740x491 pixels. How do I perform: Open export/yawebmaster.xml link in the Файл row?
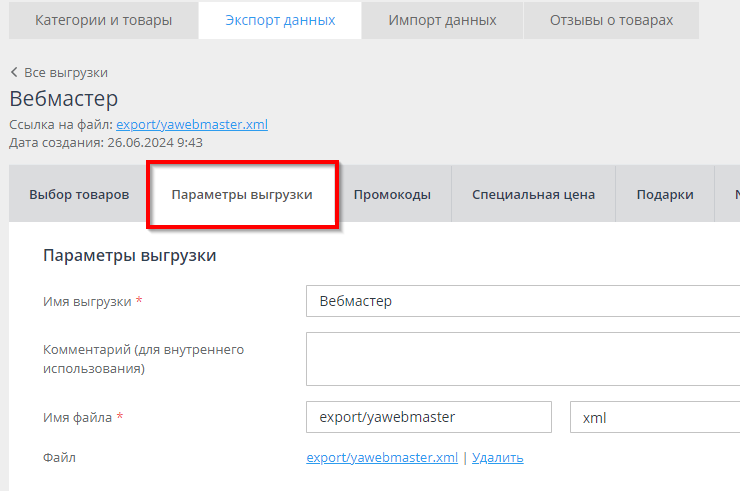(x=382, y=458)
